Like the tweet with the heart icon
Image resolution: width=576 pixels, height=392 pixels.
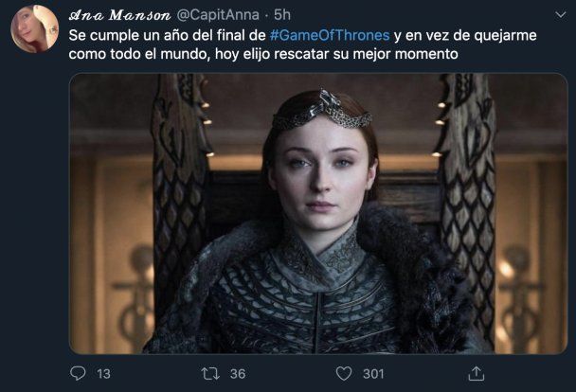pos(344,374)
